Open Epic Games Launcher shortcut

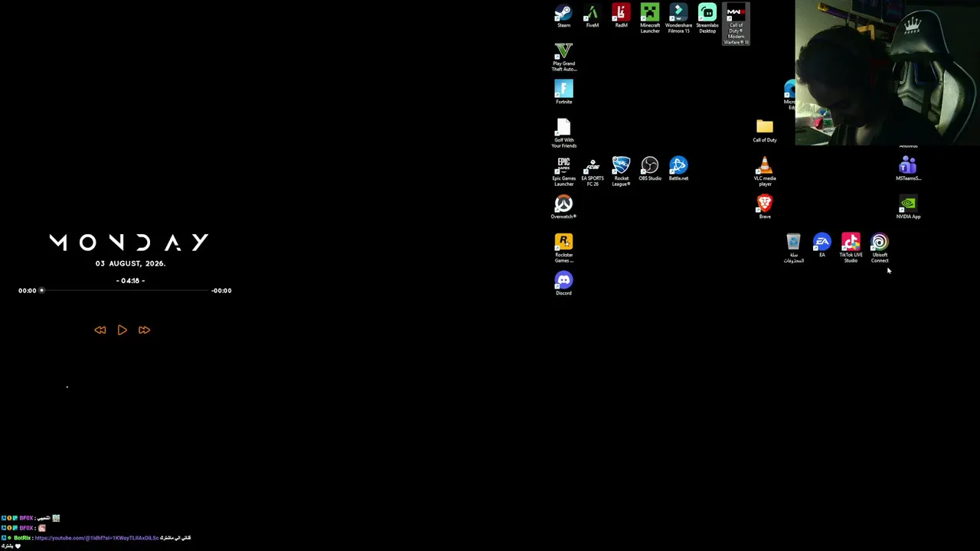click(563, 172)
